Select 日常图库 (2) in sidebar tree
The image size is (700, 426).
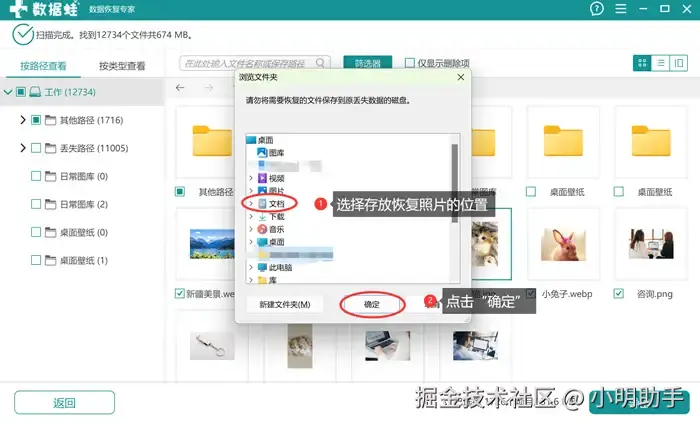pos(83,204)
